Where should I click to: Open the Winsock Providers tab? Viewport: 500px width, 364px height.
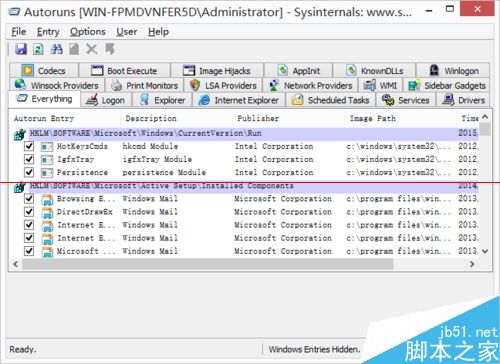tap(57, 85)
